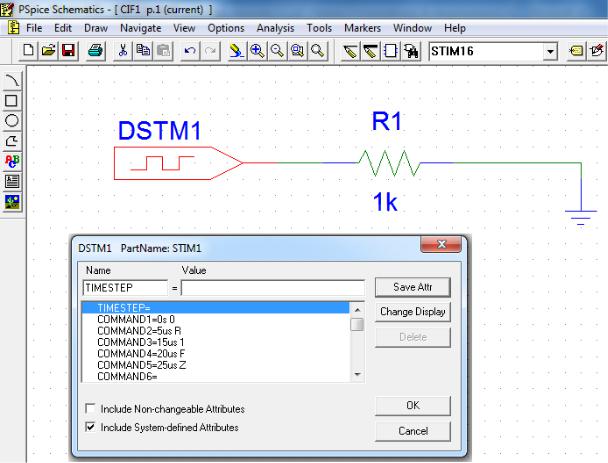Expand the STIM16 part dropdown arrow
The height and width of the screenshot is (463, 608).
[x=550, y=51]
